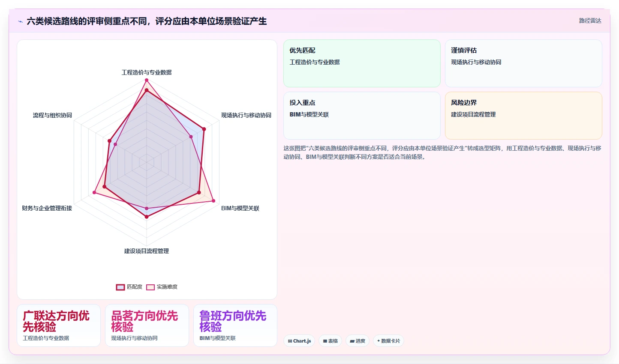The height and width of the screenshot is (364, 619).
Task: Click radar axis label BIM与模型关联
Action: (240, 208)
